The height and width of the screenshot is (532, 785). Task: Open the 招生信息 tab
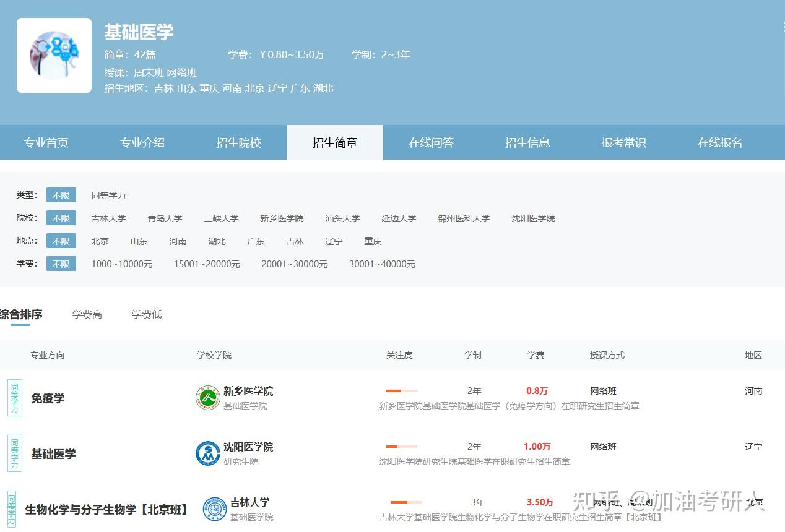click(x=527, y=142)
